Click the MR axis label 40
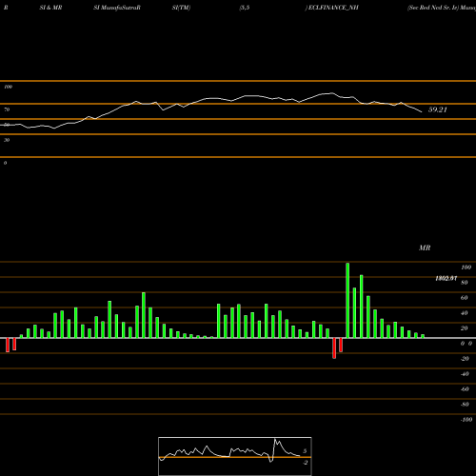476x476 pixels. [x=465, y=313]
